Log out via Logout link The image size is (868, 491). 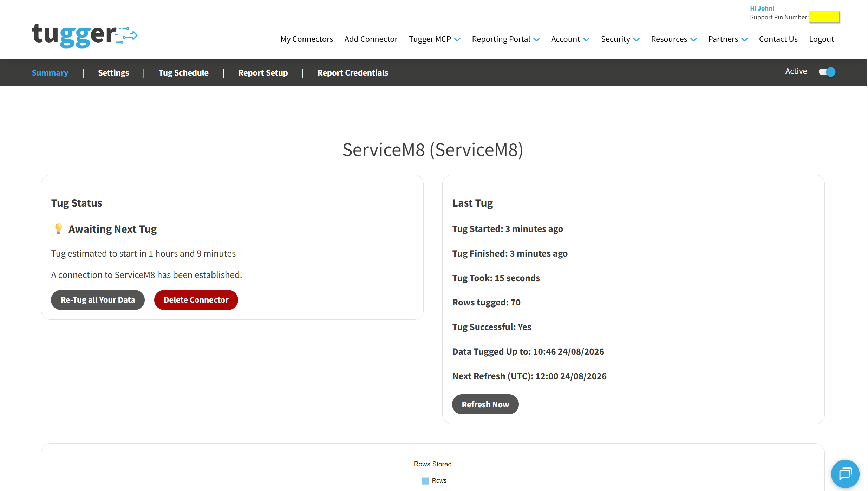click(821, 39)
